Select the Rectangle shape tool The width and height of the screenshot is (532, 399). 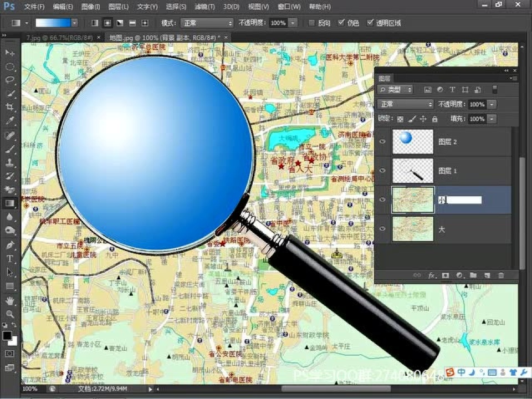tap(10, 287)
